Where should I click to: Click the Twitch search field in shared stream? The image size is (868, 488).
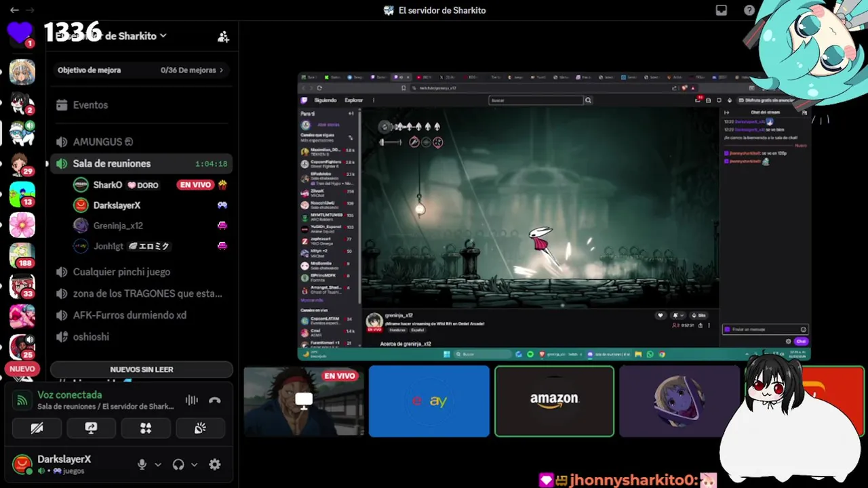(536, 100)
